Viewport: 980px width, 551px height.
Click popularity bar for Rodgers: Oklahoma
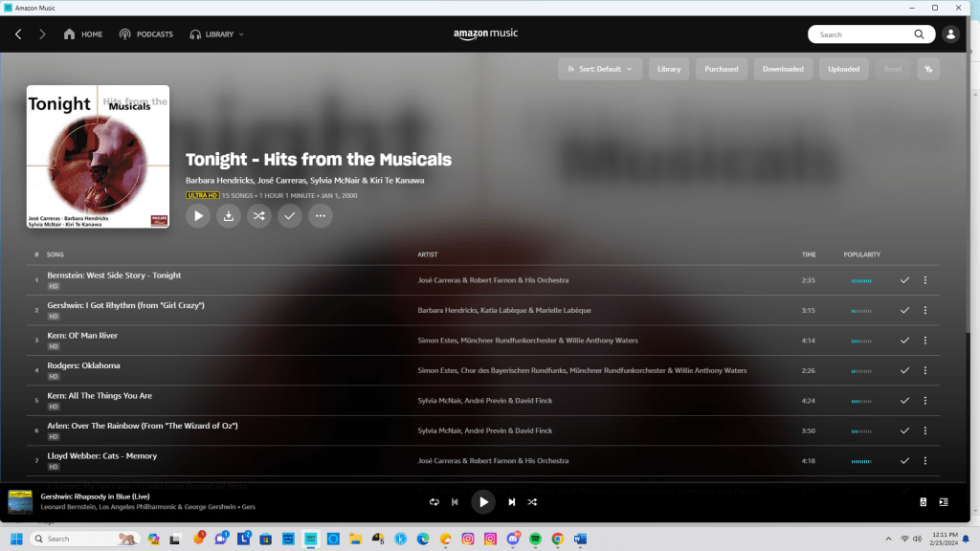(x=861, y=370)
